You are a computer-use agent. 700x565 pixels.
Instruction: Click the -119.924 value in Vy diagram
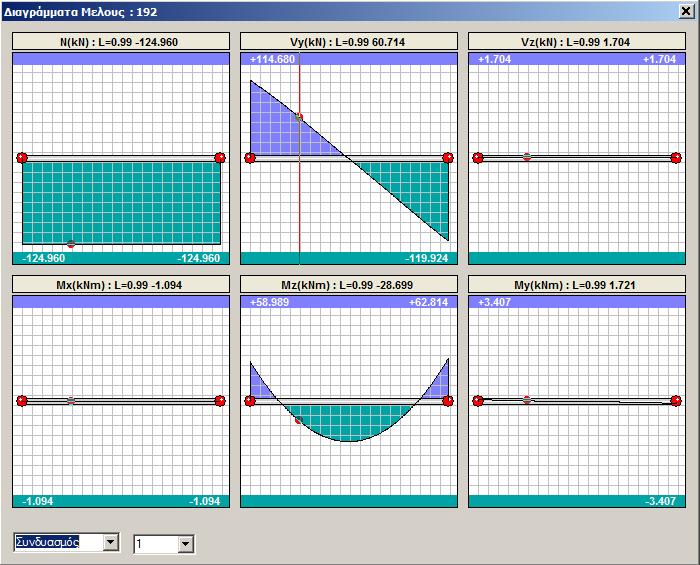(x=426, y=258)
